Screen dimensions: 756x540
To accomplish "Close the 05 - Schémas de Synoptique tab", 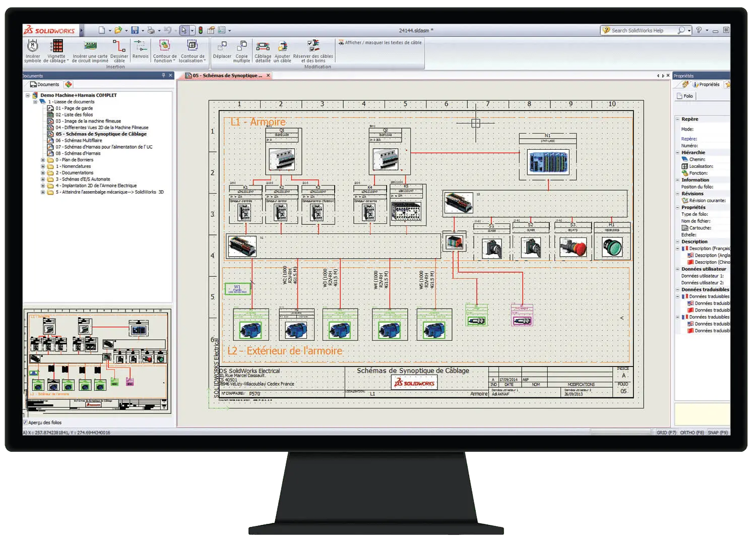I will click(268, 76).
